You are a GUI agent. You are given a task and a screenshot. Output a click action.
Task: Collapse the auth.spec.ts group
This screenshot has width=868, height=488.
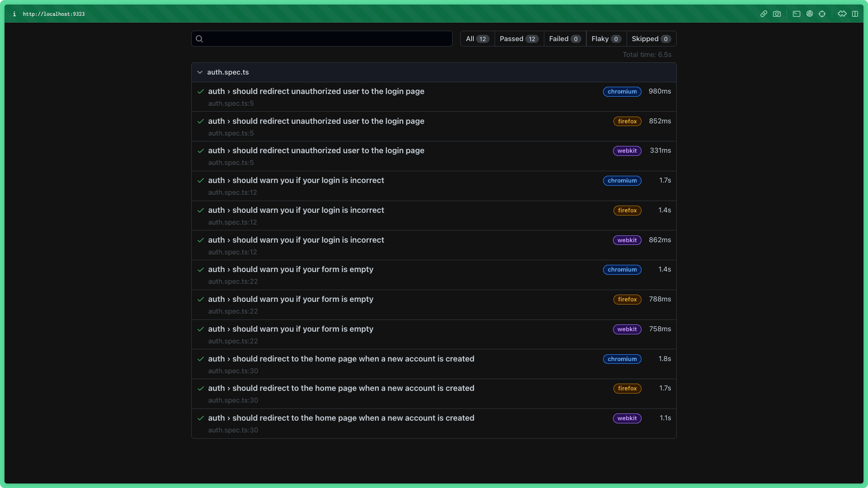point(200,72)
